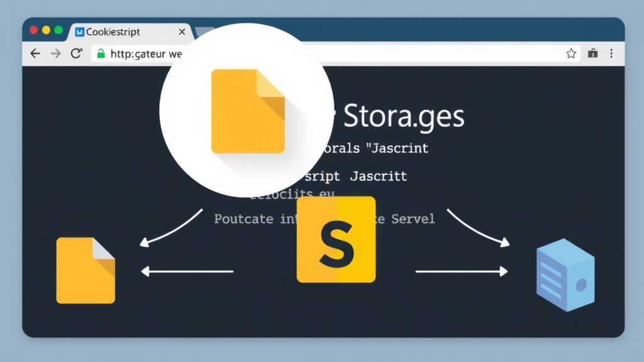The image size is (644, 362).
Task: Click the blue favicon on the Cookiestript tab
Action: point(79,30)
